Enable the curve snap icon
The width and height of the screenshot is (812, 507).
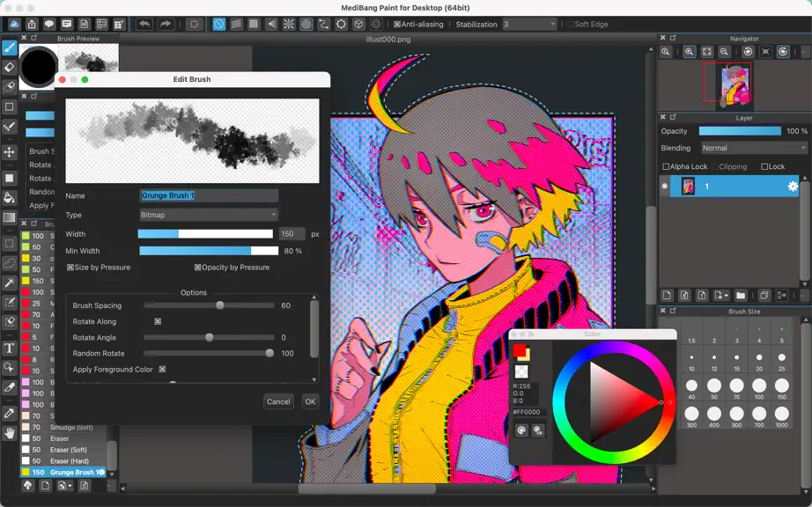[324, 24]
